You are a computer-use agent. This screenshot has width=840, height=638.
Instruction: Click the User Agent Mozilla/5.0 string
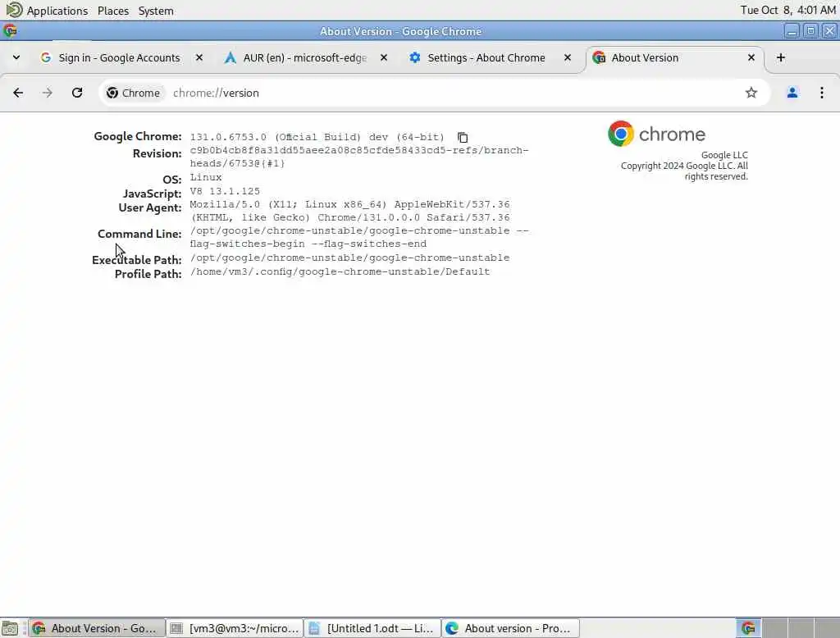349,211
